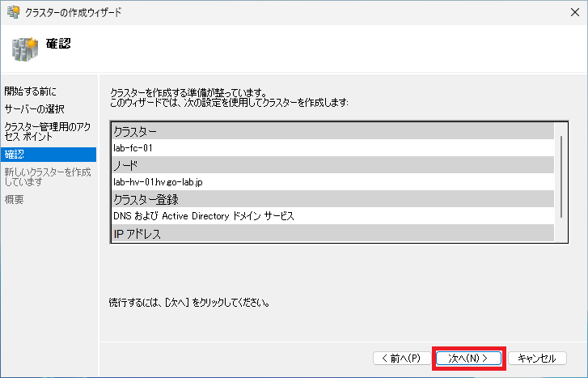Click the settings list vertical scrollbar
588x378 pixels.
(x=561, y=176)
